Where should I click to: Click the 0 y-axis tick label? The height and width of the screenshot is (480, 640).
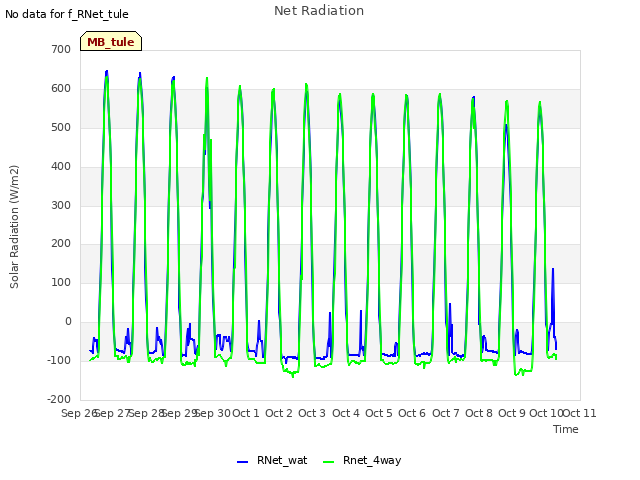coord(68,322)
